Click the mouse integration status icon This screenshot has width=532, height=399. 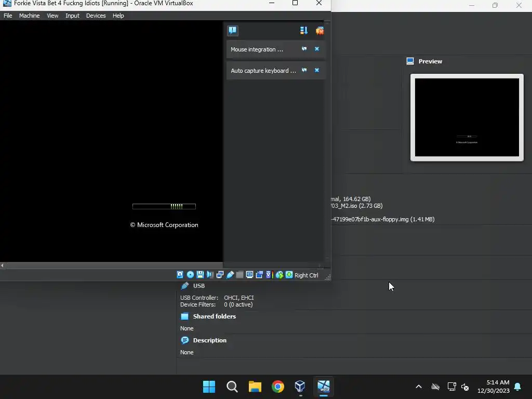tap(279, 275)
